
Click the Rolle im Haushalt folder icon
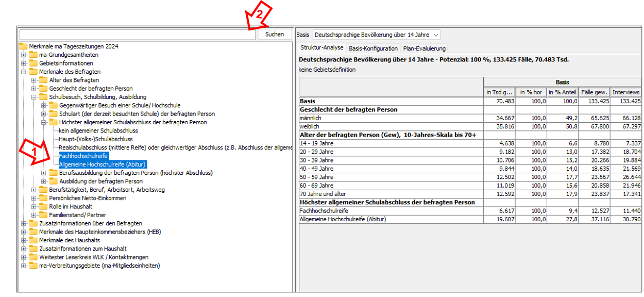point(43,207)
